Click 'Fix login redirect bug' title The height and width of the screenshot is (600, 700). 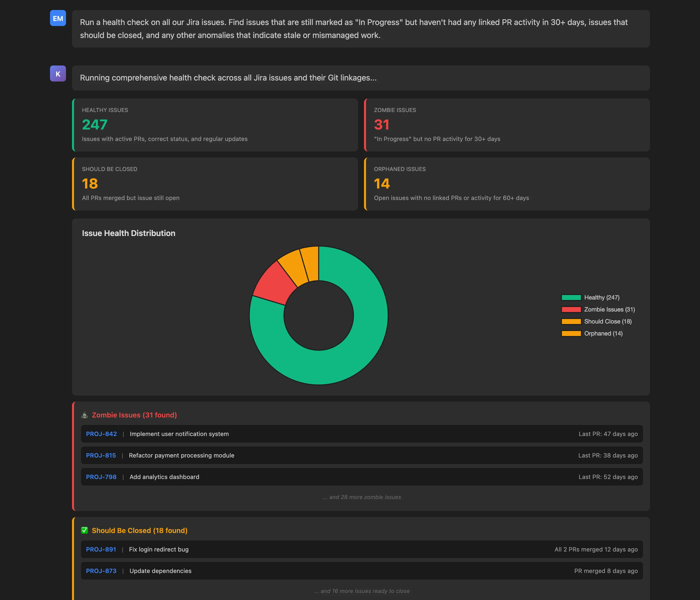(x=159, y=549)
